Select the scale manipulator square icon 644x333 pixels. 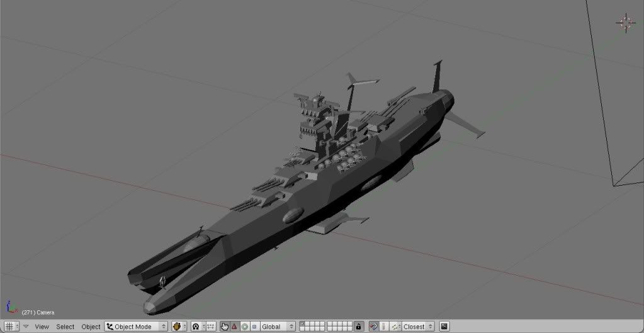pyautogui.click(x=255, y=327)
